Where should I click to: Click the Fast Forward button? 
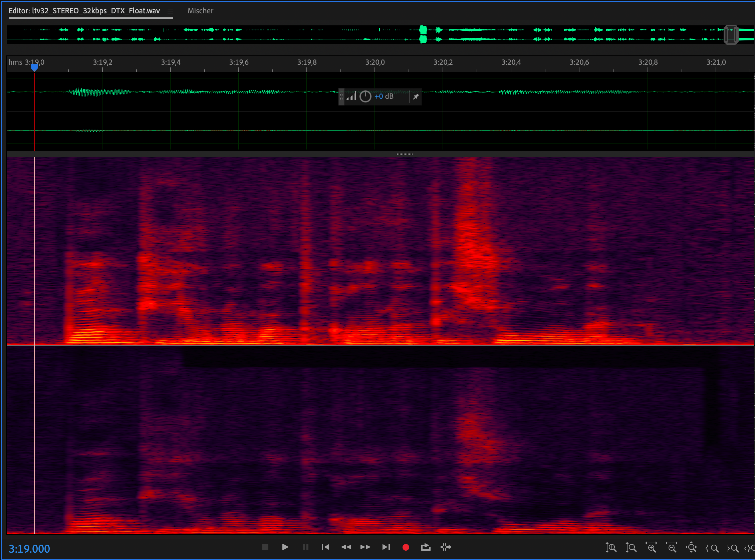365,547
